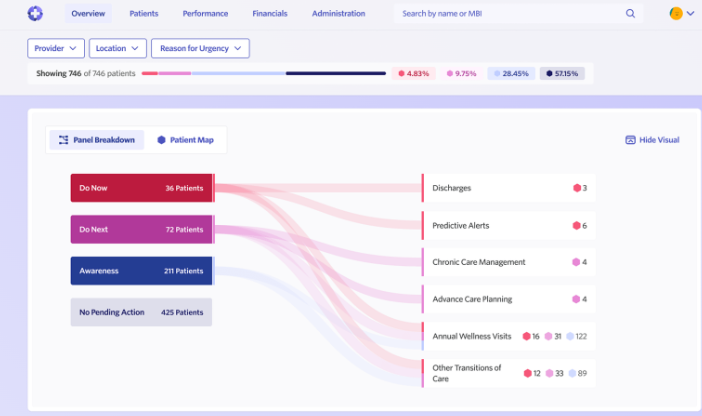This screenshot has width=702, height=416.
Task: Go to the Financials tab
Action: pyautogui.click(x=270, y=14)
